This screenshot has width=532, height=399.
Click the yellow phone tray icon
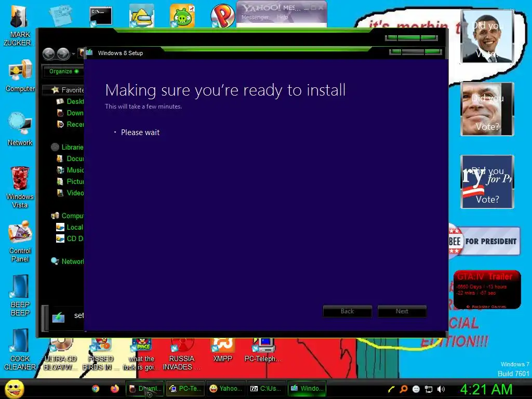click(x=391, y=390)
